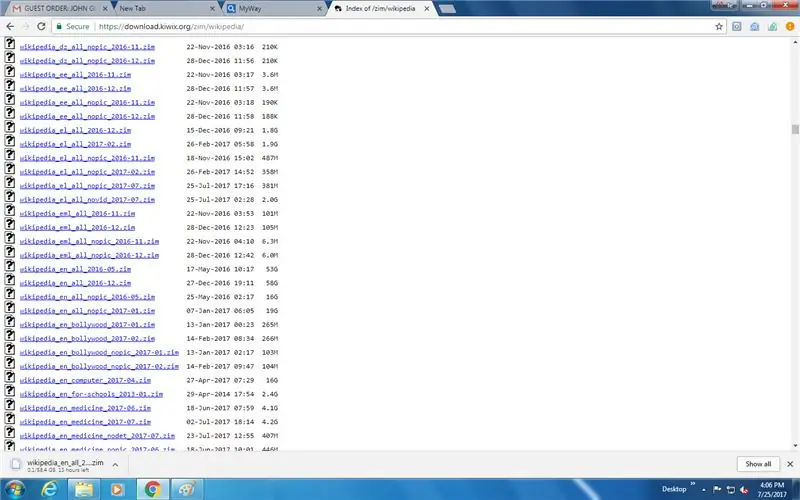Viewport: 800px width, 500px height.
Task: Reload the page with the refresh icon
Action: 41,26
